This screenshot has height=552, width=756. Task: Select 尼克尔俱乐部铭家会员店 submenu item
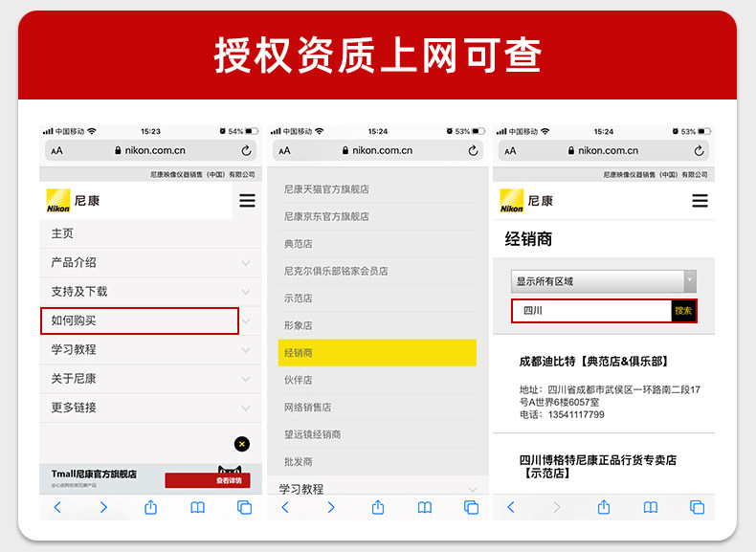point(377,271)
